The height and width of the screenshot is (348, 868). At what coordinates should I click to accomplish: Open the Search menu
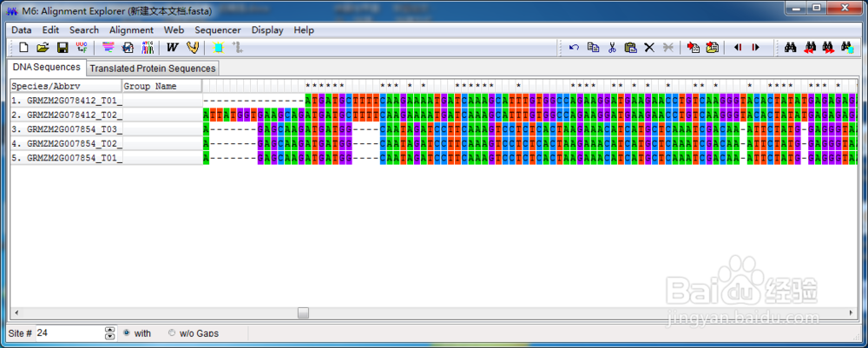click(84, 30)
